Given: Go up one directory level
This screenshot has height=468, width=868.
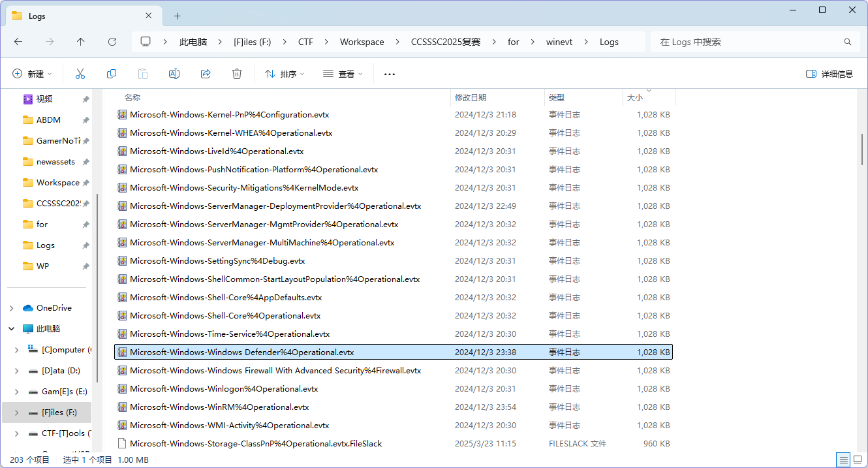Looking at the screenshot, I should (81, 42).
